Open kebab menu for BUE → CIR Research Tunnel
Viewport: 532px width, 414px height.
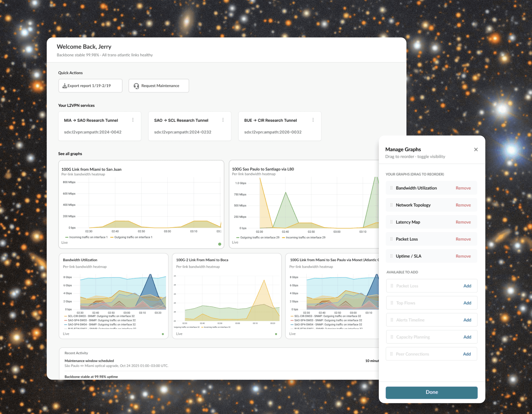[313, 120]
